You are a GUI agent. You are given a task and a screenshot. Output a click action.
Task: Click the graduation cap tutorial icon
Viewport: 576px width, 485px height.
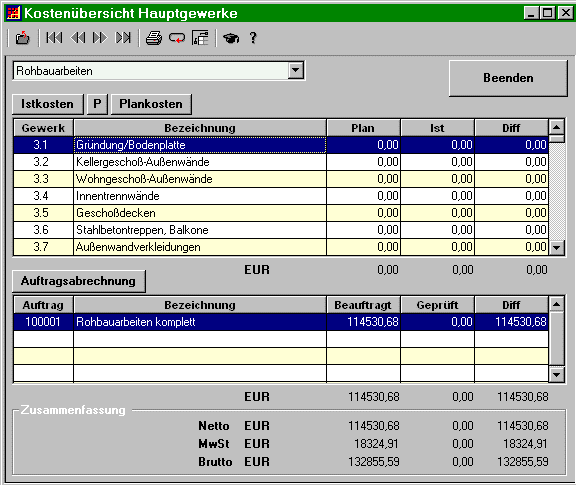point(231,38)
